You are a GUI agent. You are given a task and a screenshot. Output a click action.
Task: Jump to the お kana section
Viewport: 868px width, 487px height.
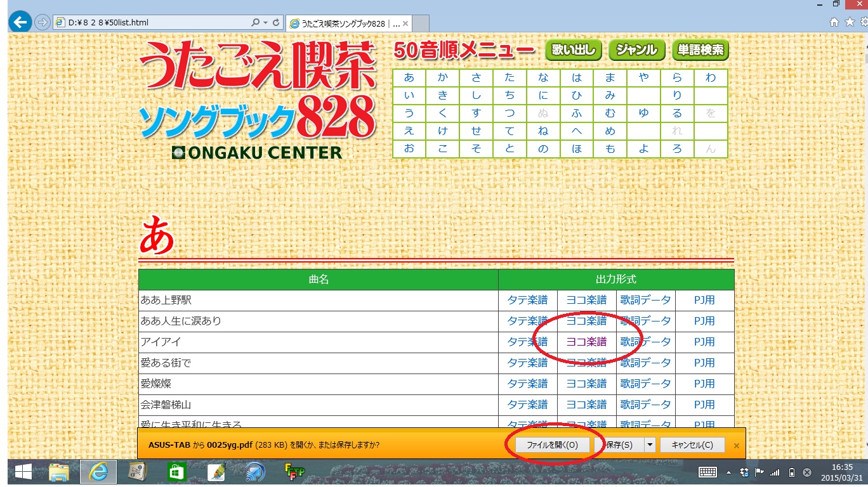click(409, 149)
